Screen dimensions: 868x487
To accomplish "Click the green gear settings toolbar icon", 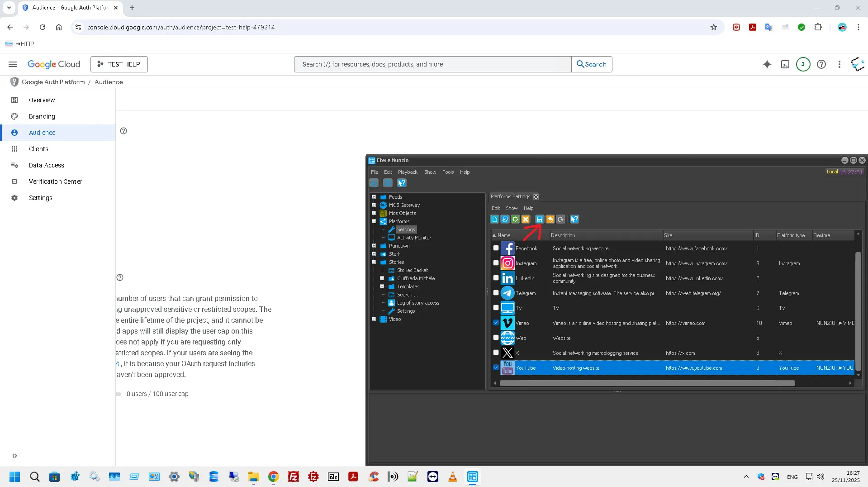I will coord(515,220).
